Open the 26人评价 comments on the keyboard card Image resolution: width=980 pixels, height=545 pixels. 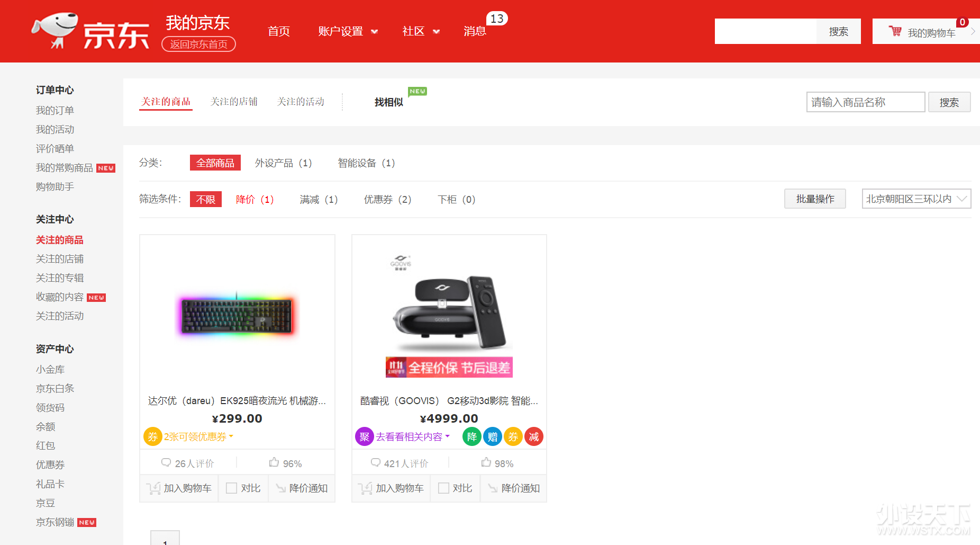point(188,463)
